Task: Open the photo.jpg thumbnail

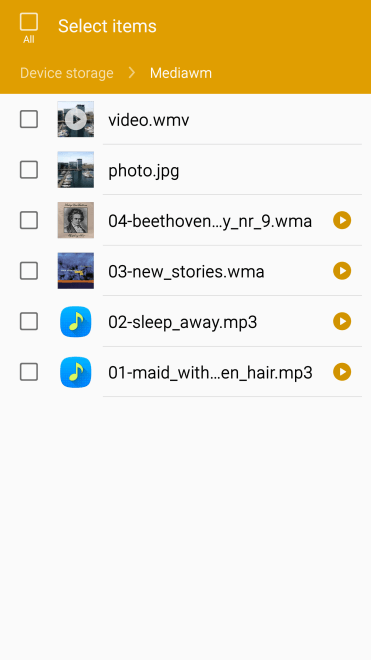Action: point(76,170)
